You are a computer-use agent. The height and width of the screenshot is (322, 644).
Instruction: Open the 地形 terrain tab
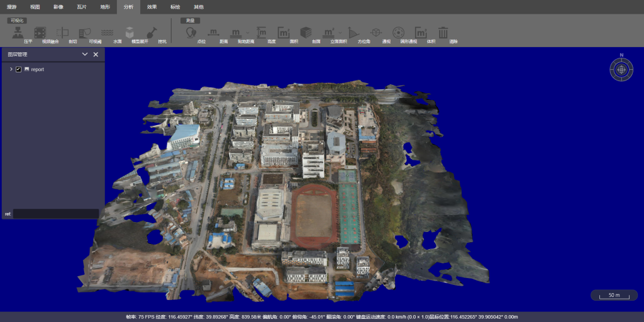point(105,7)
